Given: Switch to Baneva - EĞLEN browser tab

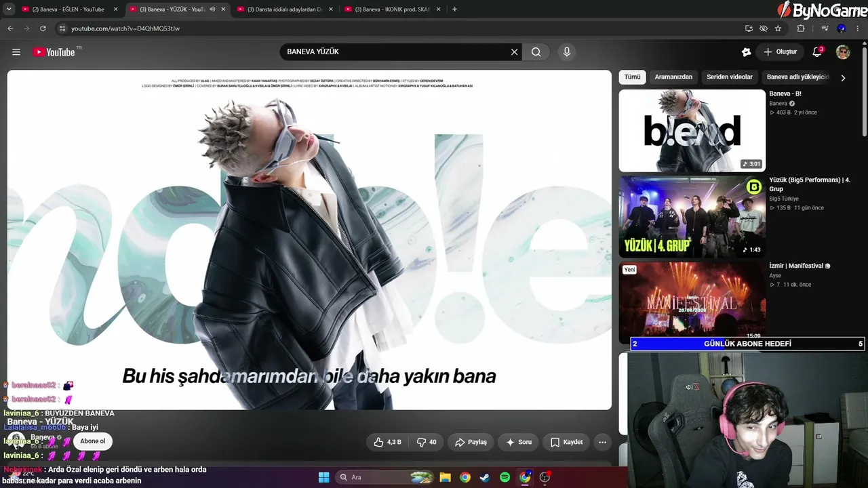Looking at the screenshot, I should click(x=70, y=9).
